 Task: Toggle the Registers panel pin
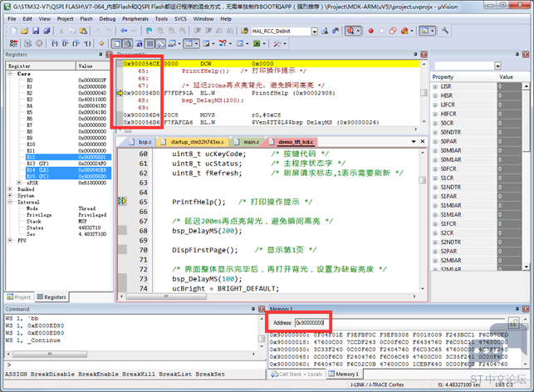[100, 54]
